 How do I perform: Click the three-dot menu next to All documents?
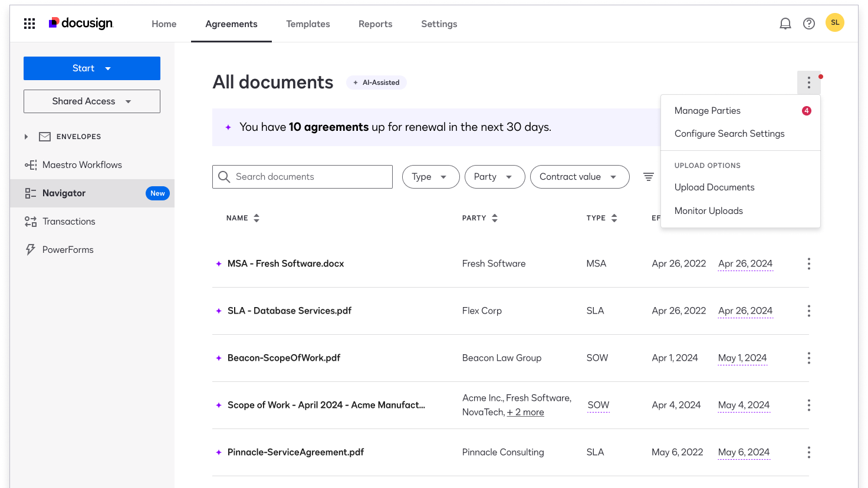pyautogui.click(x=808, y=83)
